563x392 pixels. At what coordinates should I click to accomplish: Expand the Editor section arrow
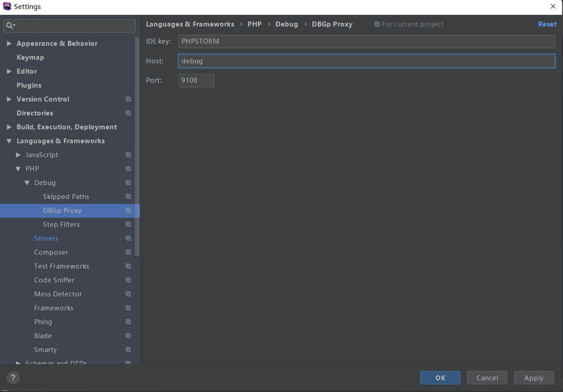(9, 71)
